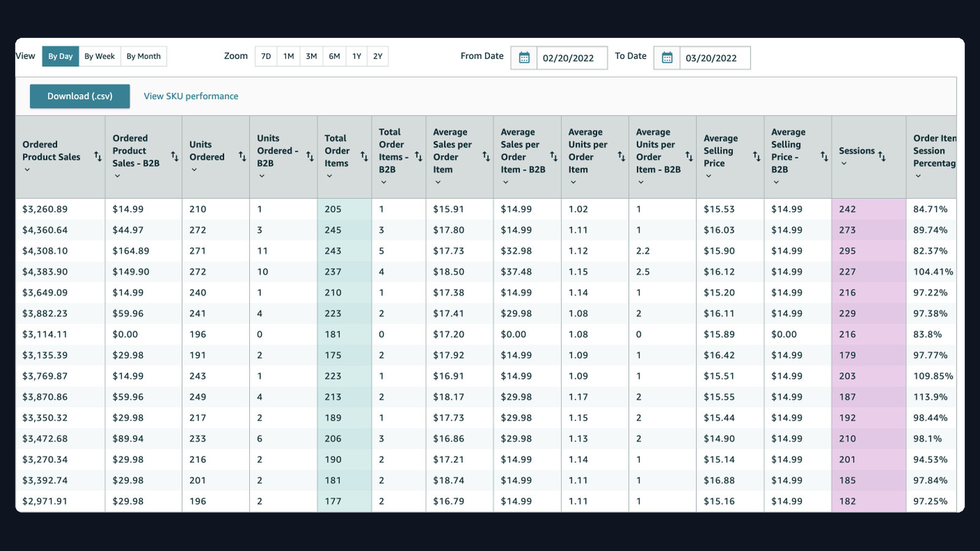Image resolution: width=980 pixels, height=551 pixels.
Task: Sort by Total Order Items - B2B arrows
Action: click(418, 157)
